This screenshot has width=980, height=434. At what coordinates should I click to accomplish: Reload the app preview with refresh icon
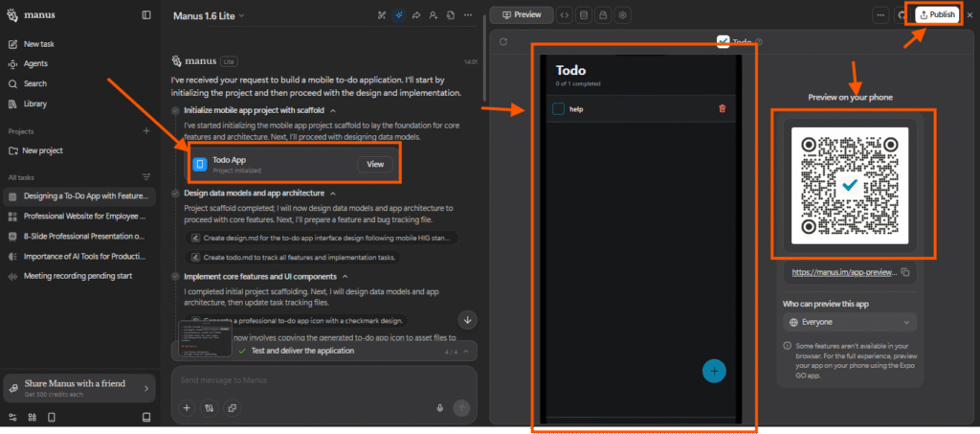pos(503,42)
